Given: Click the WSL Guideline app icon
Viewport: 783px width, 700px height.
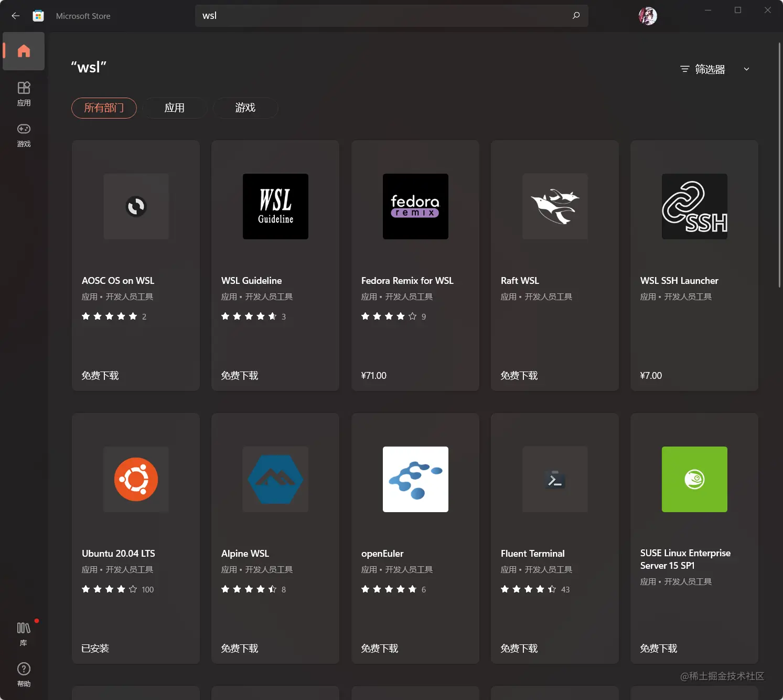Looking at the screenshot, I should pos(275,206).
